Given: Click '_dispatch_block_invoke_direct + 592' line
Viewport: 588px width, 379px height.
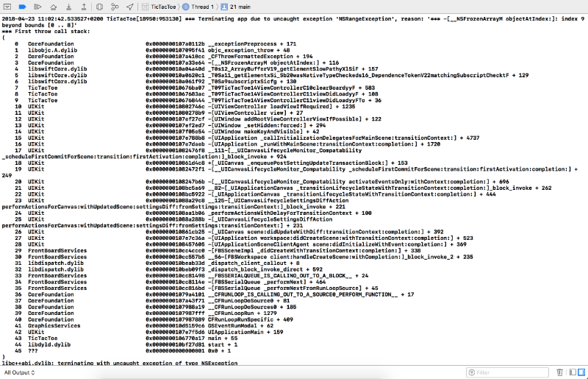Looking at the screenshot, I should [x=265, y=269].
